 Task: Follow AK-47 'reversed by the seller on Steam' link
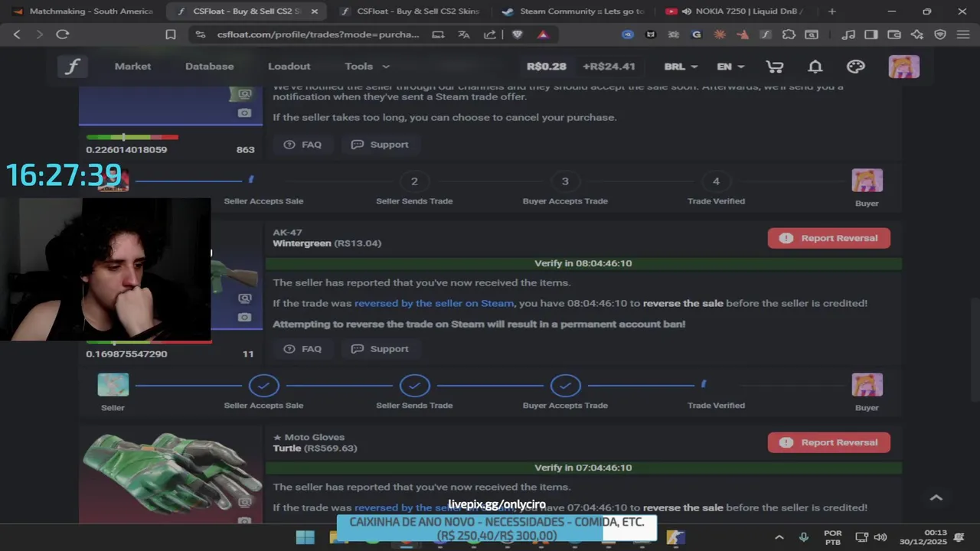[x=434, y=303]
